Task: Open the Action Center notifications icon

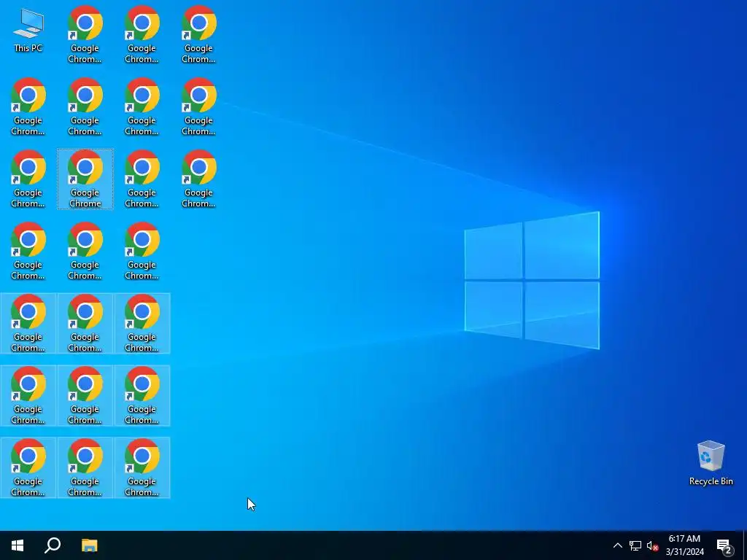Action: tap(724, 545)
